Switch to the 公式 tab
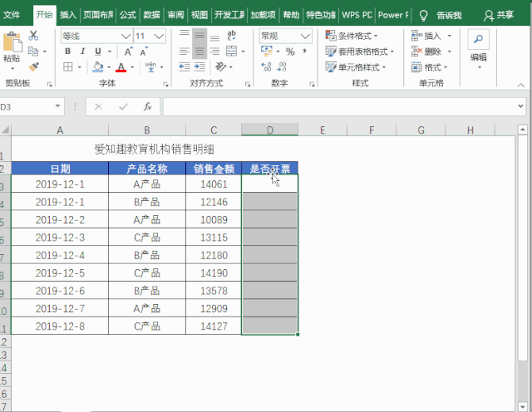The height and width of the screenshot is (412, 532). coord(128,15)
